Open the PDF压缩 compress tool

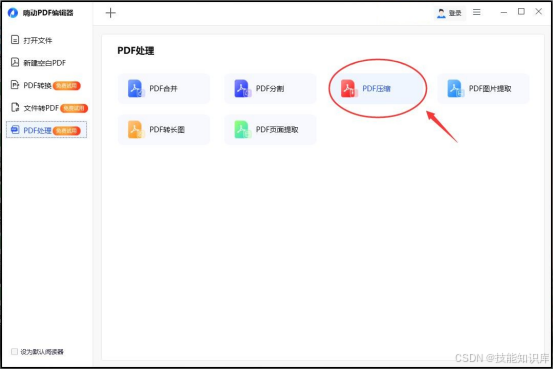377,89
